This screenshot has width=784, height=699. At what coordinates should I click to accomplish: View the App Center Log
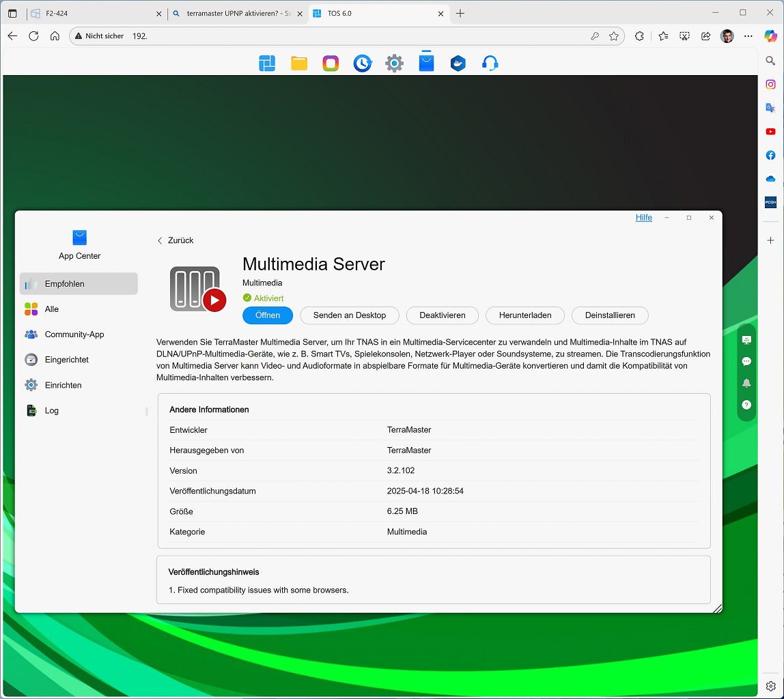click(x=79, y=411)
